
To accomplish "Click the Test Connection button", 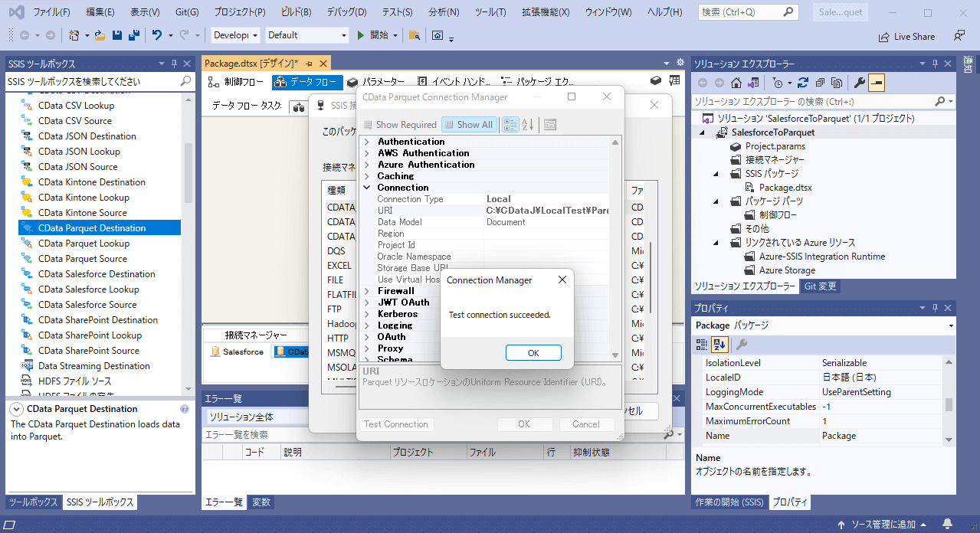I will point(396,424).
